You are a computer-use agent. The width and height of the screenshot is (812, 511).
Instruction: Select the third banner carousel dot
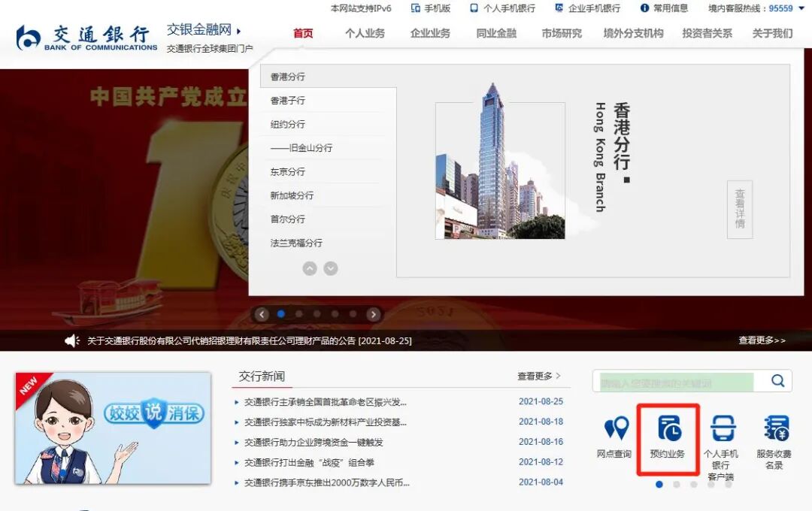coord(317,314)
